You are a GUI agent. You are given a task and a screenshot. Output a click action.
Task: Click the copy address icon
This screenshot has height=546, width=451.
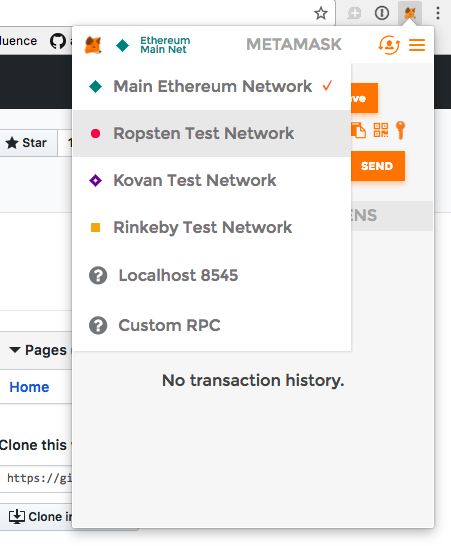(358, 130)
